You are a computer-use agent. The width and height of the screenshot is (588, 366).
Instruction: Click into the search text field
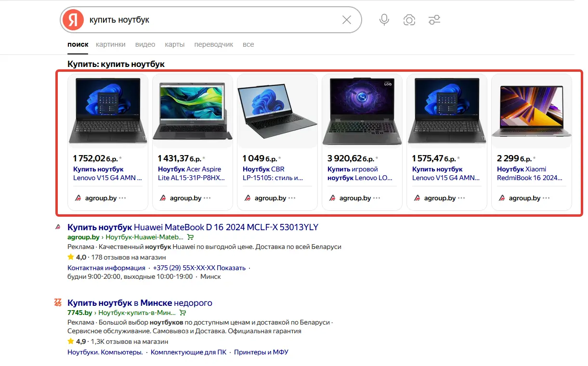click(x=212, y=20)
